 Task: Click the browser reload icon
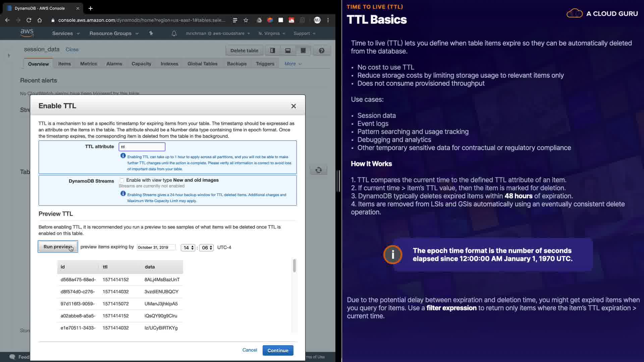(29, 20)
